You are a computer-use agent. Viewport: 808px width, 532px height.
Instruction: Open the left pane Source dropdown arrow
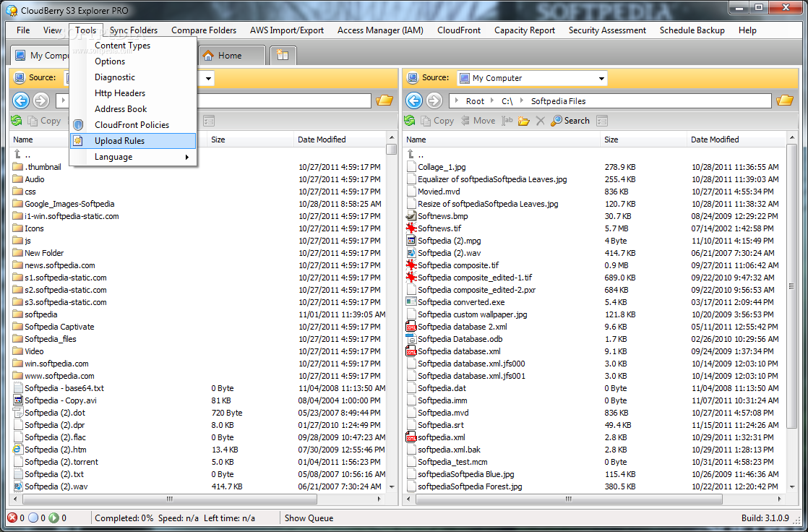coord(208,78)
